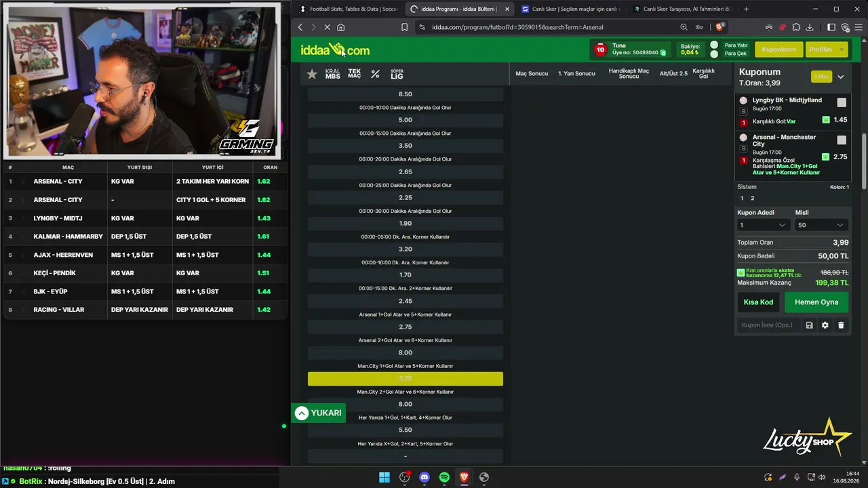Select system option 1
The image size is (868, 488).
(x=742, y=198)
